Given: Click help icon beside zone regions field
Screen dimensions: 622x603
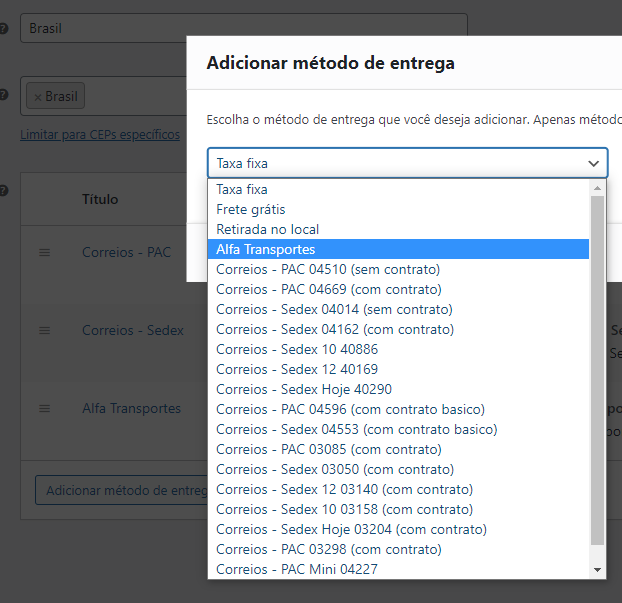Looking at the screenshot, I should click(x=3, y=95).
